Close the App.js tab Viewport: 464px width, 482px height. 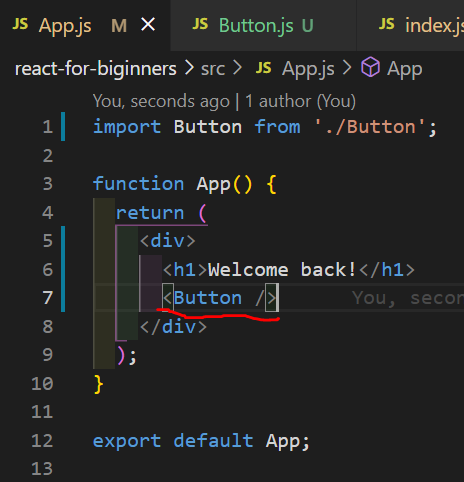pos(148,25)
